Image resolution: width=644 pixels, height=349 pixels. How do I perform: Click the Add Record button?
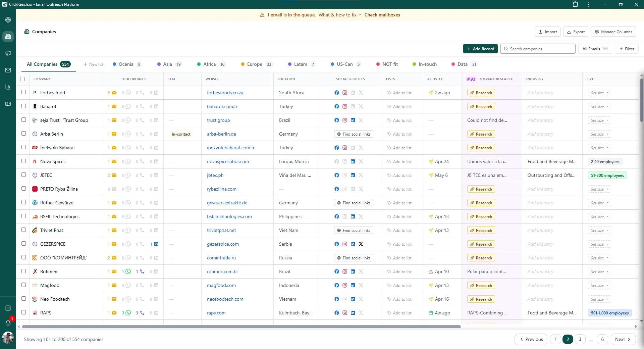click(x=480, y=49)
